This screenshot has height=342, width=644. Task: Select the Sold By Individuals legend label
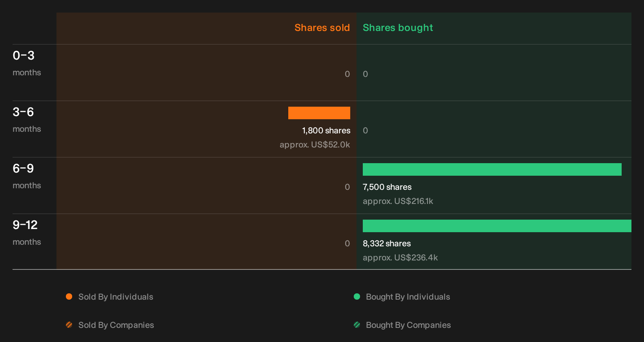[x=116, y=297]
